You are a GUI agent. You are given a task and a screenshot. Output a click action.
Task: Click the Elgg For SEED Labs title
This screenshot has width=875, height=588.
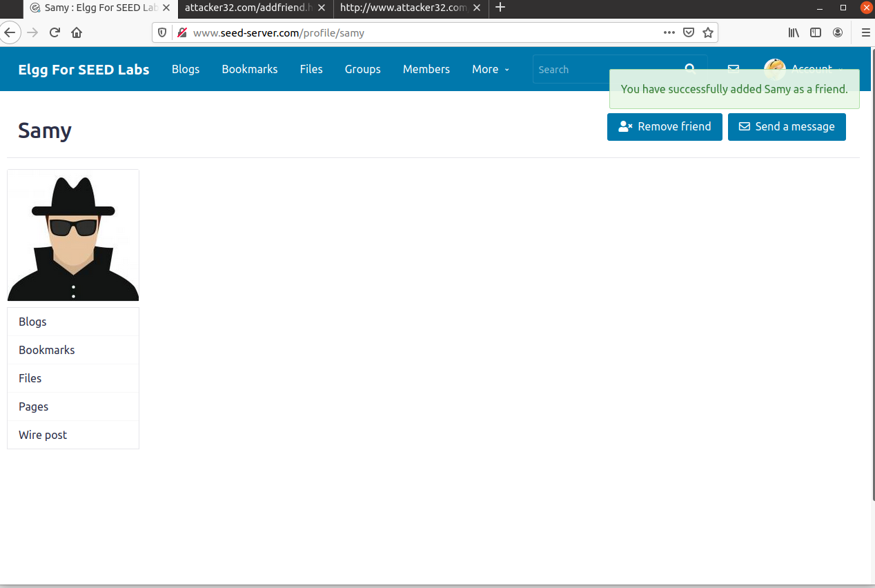click(83, 69)
